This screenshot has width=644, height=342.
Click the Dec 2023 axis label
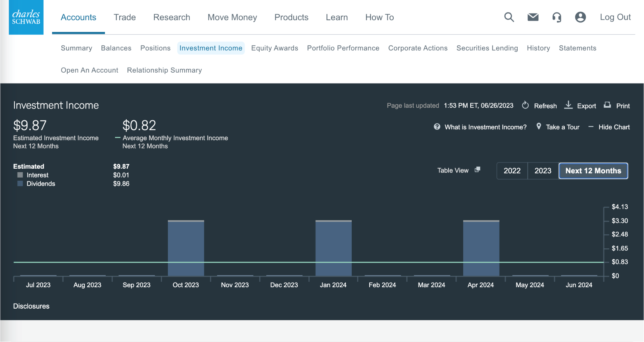coord(284,285)
